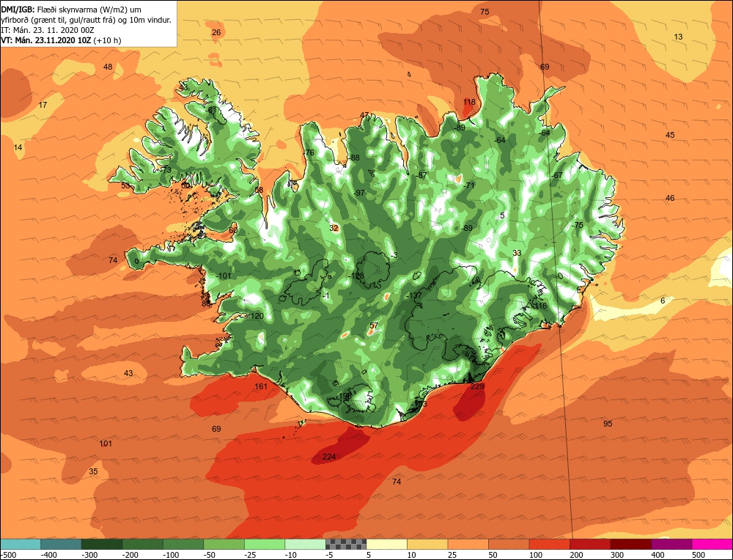Image resolution: width=733 pixels, height=560 pixels.
Task: Click the '-200' legend scale label
Action: click(130, 555)
